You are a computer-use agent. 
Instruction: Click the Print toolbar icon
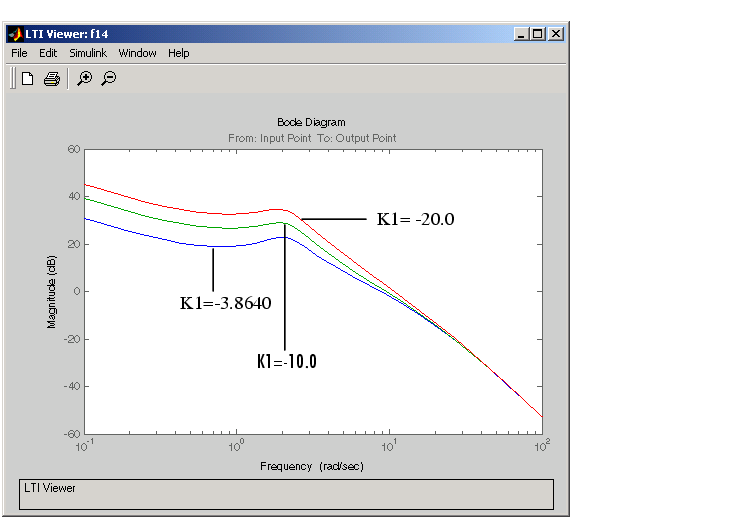pos(51,79)
